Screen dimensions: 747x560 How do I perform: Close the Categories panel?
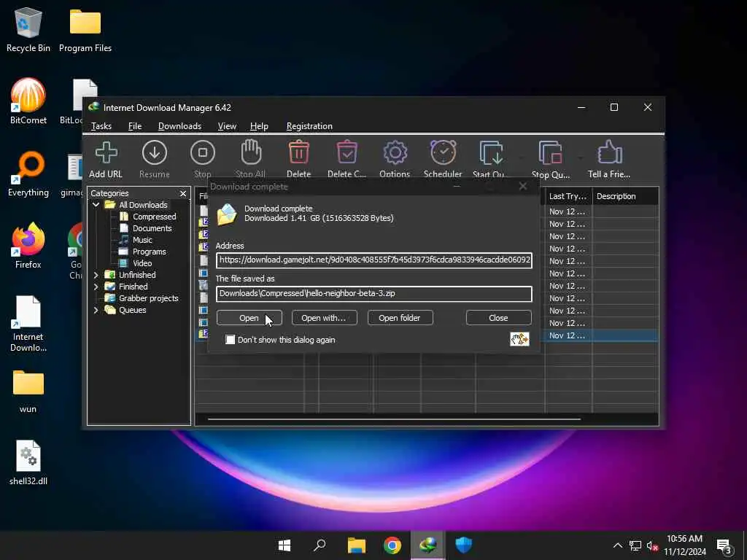tap(183, 193)
